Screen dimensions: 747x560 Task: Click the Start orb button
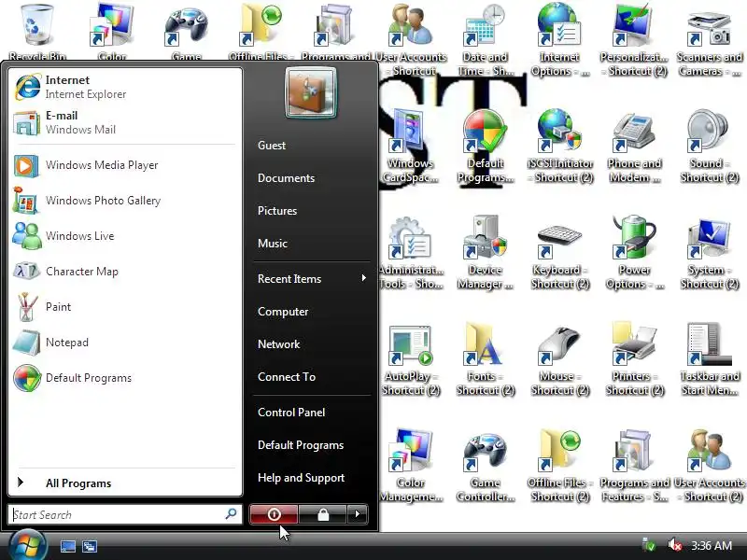coord(27,546)
